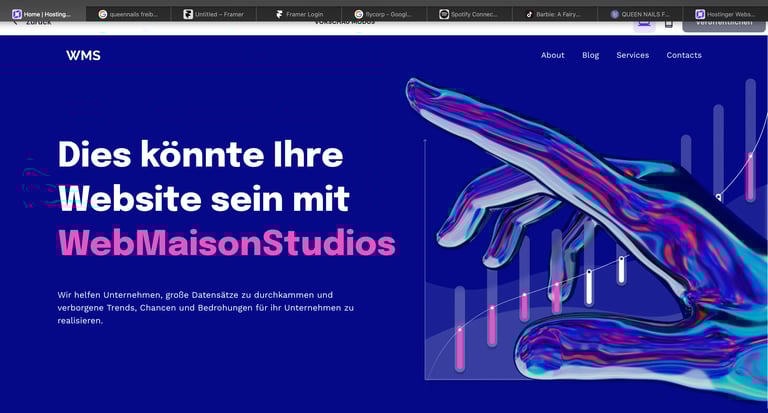The width and height of the screenshot is (768, 413).
Task: Open the About nav link
Action: [552, 55]
